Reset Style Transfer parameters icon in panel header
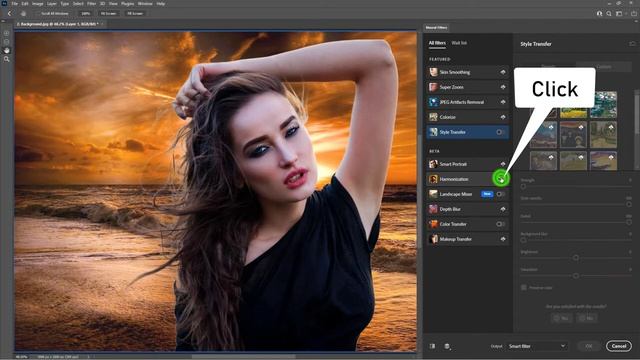This screenshot has height=360, width=640. pos(632,44)
